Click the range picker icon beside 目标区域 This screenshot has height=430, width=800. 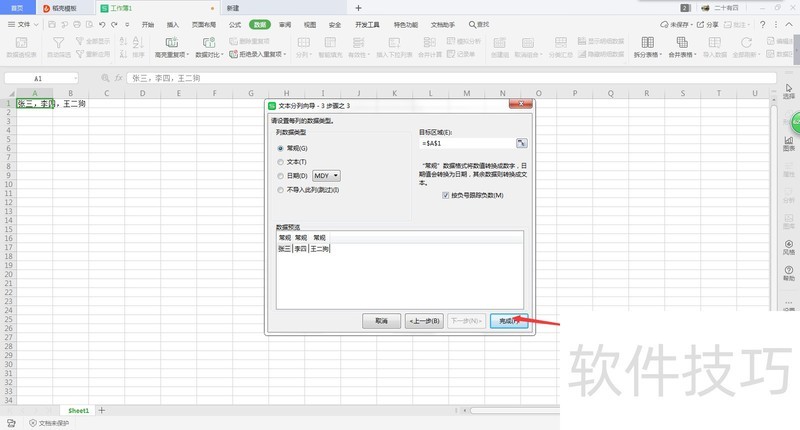click(521, 143)
